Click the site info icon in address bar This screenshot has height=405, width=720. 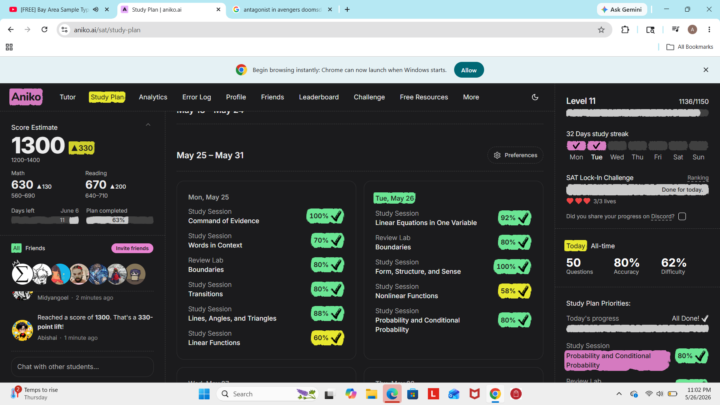64,30
